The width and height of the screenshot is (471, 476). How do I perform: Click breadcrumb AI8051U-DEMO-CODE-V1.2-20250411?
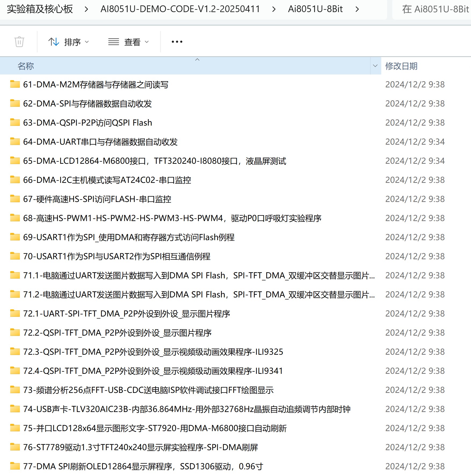coord(180,9)
